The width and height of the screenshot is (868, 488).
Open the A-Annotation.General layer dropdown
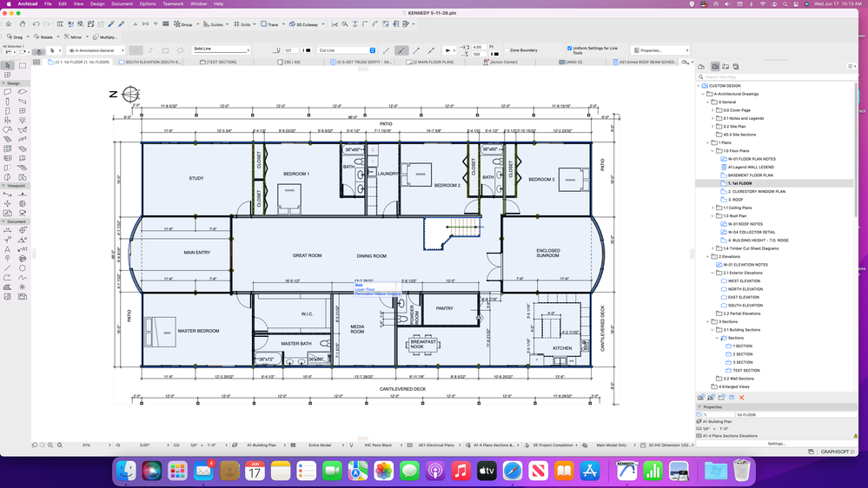pyautogui.click(x=96, y=50)
